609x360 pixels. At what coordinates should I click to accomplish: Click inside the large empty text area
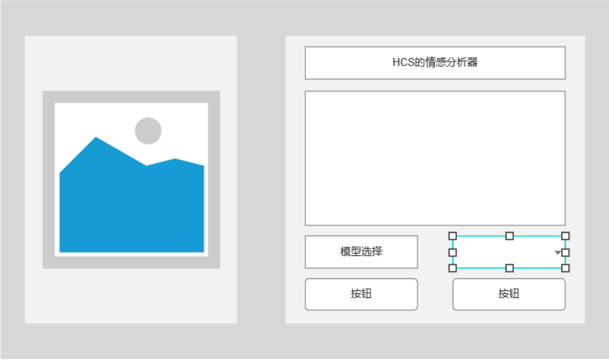point(435,158)
